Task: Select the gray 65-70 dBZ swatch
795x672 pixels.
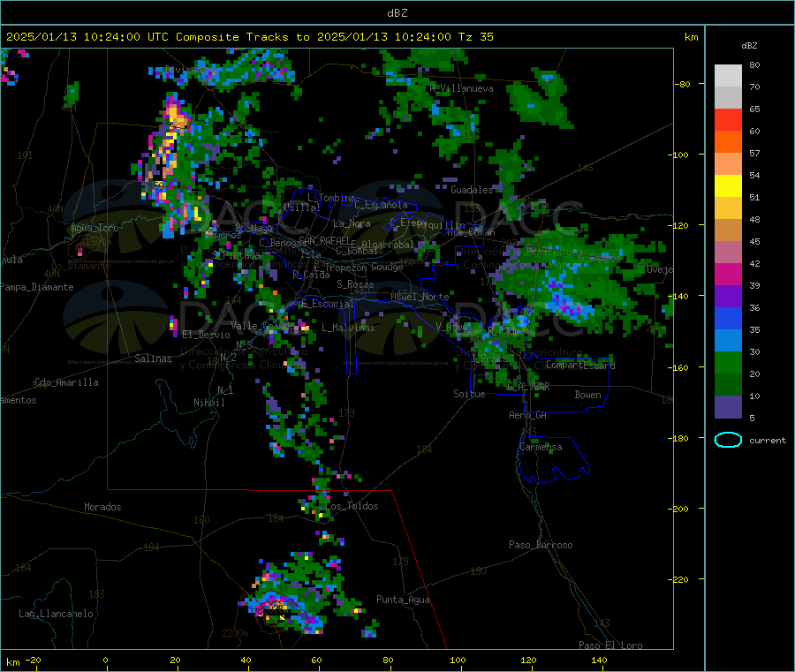Action: 728,98
